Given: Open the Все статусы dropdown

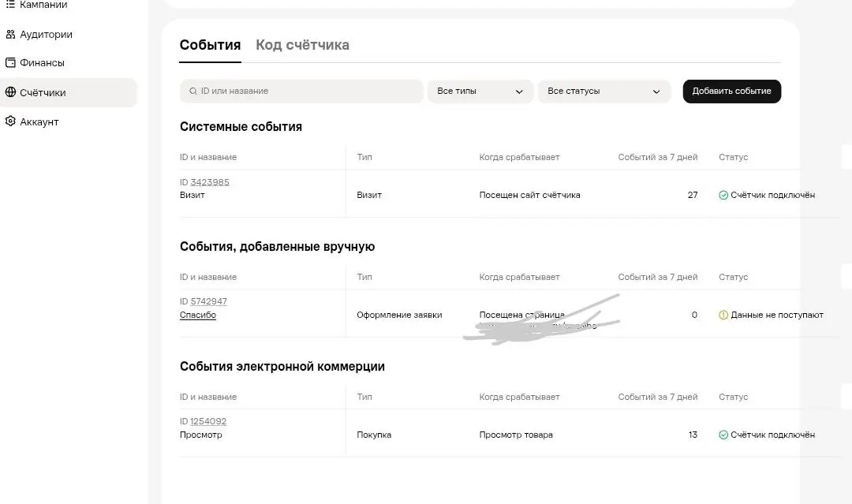Looking at the screenshot, I should (x=604, y=91).
